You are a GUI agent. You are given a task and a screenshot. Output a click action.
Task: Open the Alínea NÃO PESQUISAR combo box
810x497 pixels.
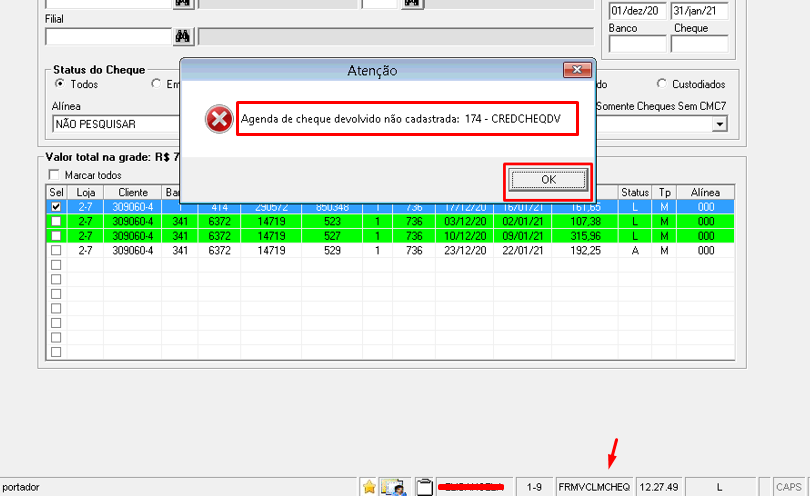(x=116, y=124)
